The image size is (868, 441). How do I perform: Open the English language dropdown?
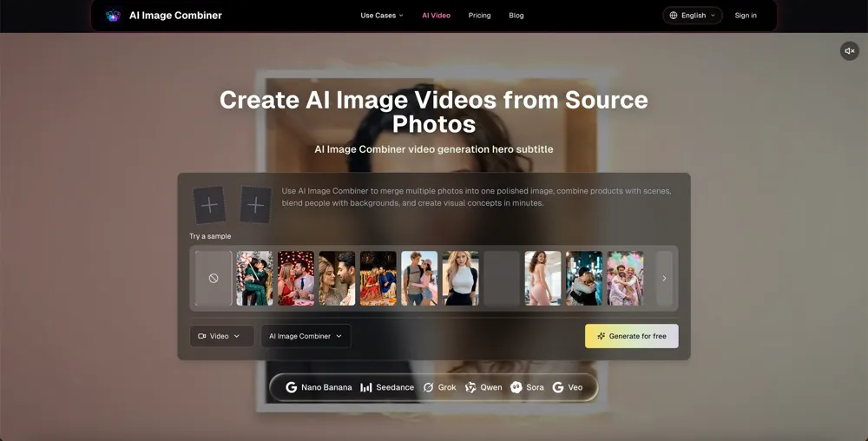tap(692, 16)
